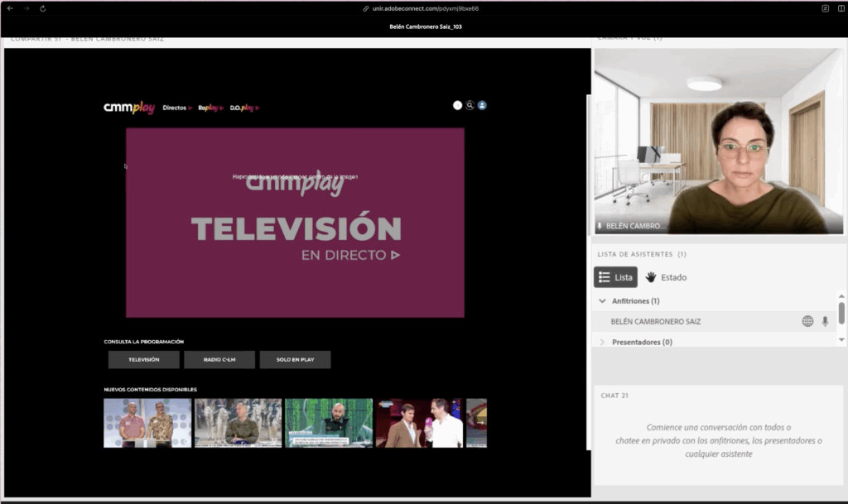Open the Directos menu
Image resolution: width=848 pixels, height=504 pixels.
(177, 108)
